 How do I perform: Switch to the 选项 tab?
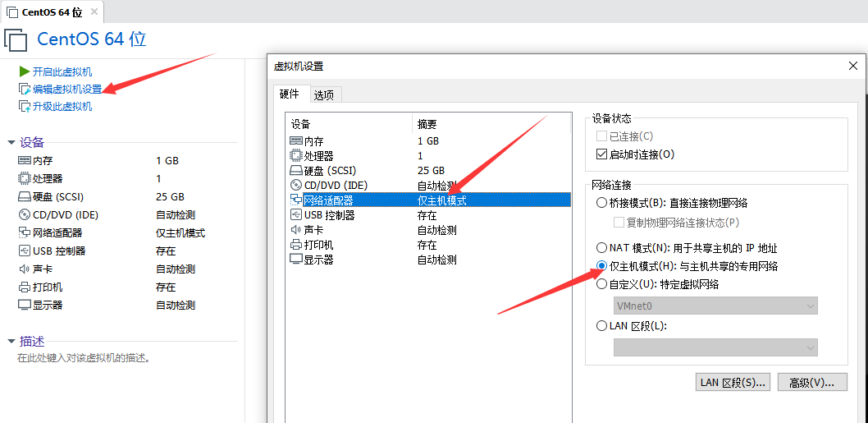pos(324,94)
